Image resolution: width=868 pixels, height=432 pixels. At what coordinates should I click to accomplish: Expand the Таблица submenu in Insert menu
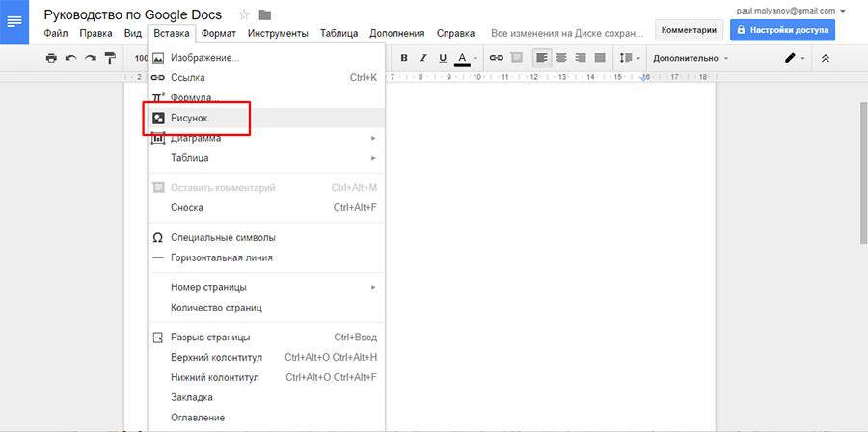[266, 158]
